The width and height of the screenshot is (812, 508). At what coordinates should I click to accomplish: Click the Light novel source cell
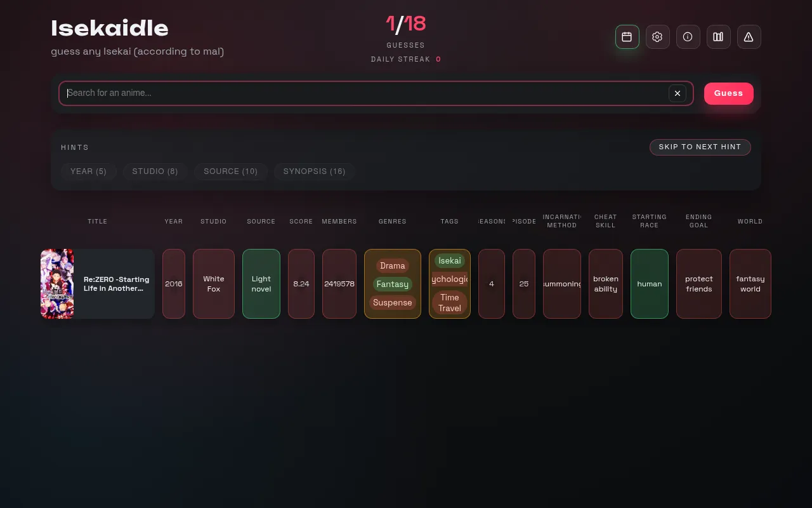[x=261, y=284]
